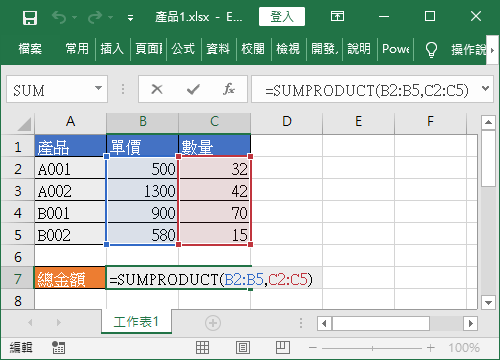The height and width of the screenshot is (360, 500).
Task: Select all cells with corner triangle
Action: tap(24, 124)
